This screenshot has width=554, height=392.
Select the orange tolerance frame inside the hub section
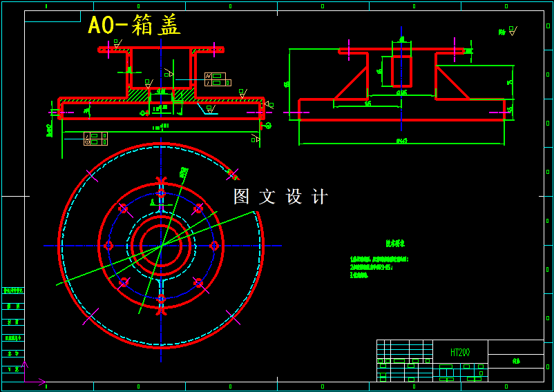218,79
